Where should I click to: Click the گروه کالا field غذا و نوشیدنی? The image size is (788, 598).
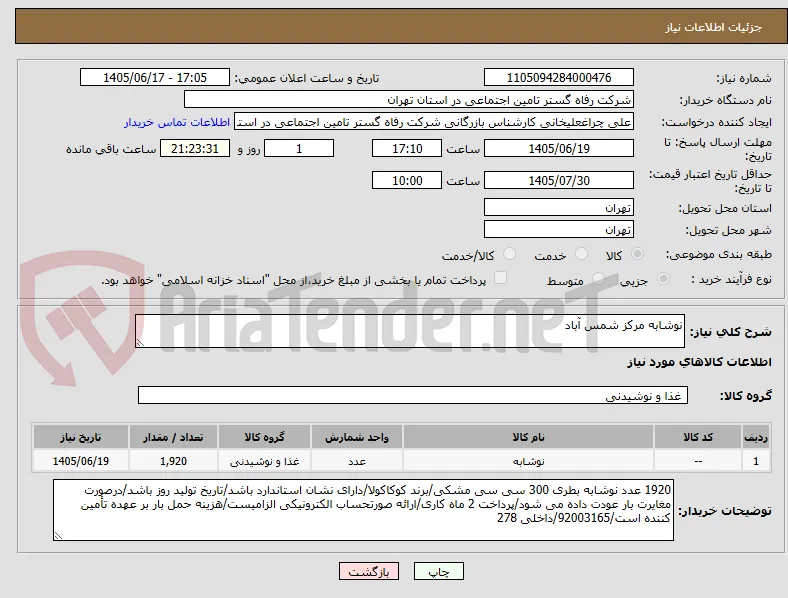coord(413,395)
